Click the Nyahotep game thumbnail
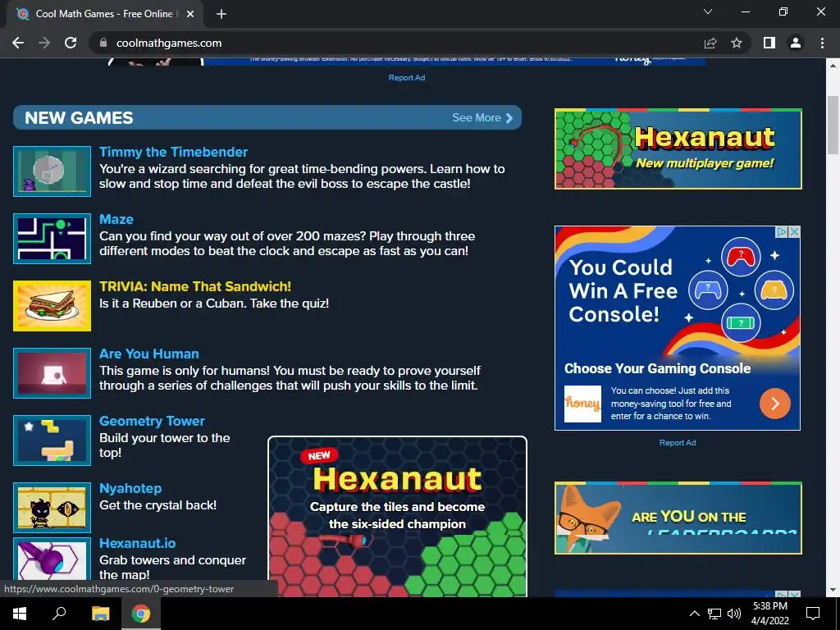This screenshot has height=630, width=840. point(52,507)
